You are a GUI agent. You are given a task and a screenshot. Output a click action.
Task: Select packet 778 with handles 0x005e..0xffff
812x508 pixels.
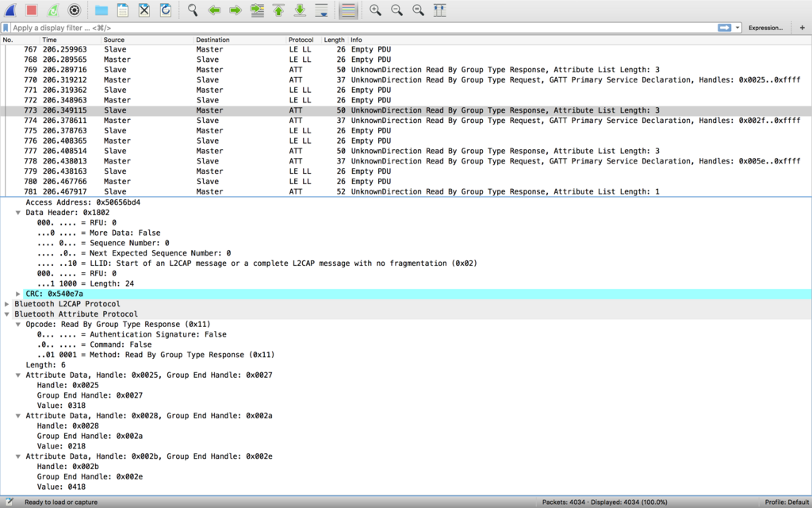pyautogui.click(x=406, y=161)
